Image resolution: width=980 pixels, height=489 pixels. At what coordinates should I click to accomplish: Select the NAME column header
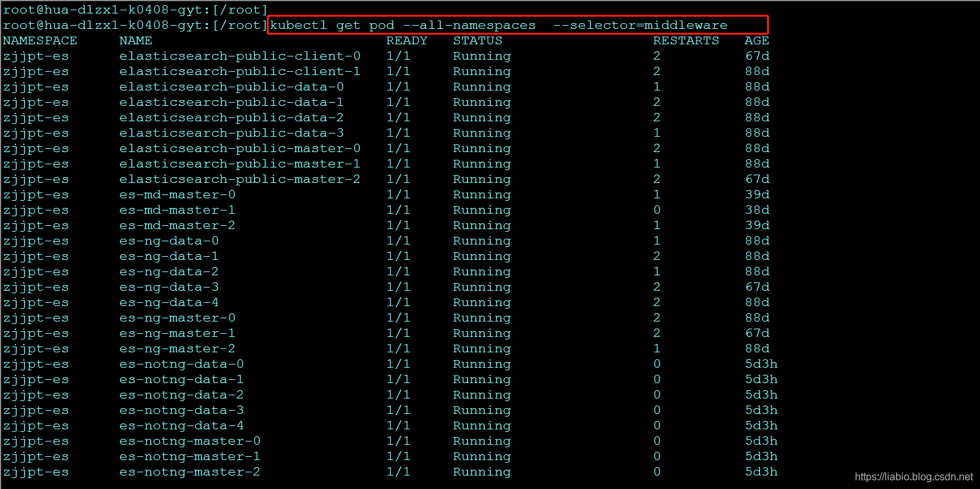[x=135, y=40]
